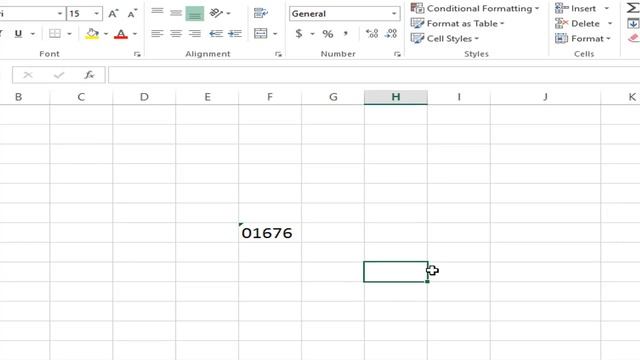The width and height of the screenshot is (640, 360).
Task: Select cell containing 01676
Action: click(270, 233)
